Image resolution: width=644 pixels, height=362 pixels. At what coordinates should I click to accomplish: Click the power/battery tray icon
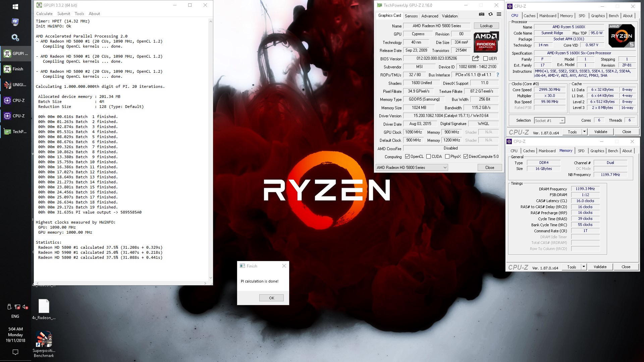[x=9, y=307]
